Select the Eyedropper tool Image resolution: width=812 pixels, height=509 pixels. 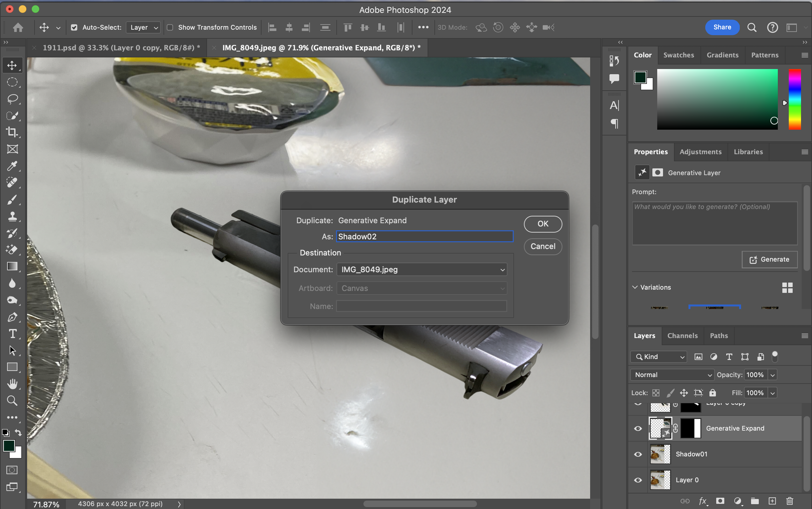click(x=13, y=165)
